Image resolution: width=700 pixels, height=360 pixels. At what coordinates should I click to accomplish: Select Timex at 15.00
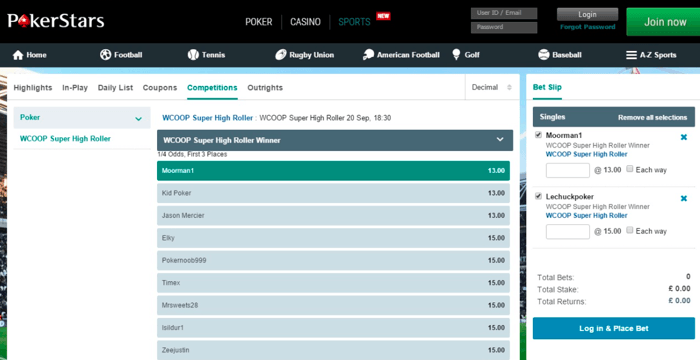click(333, 283)
